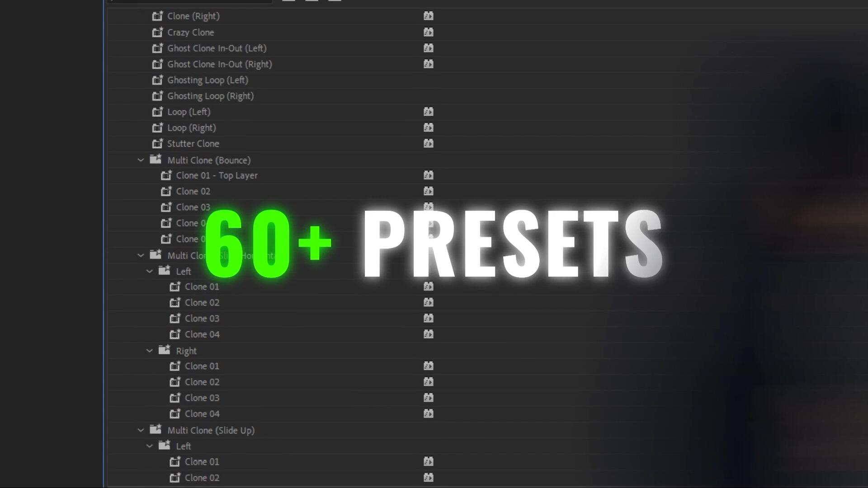Select Ghosting Loop (Right) from list
Image resolution: width=868 pixels, height=488 pixels.
(210, 96)
